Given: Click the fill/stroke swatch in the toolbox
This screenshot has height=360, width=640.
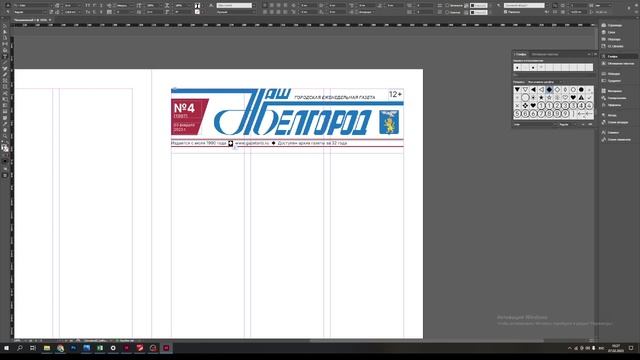Looking at the screenshot, I should [x=5, y=148].
